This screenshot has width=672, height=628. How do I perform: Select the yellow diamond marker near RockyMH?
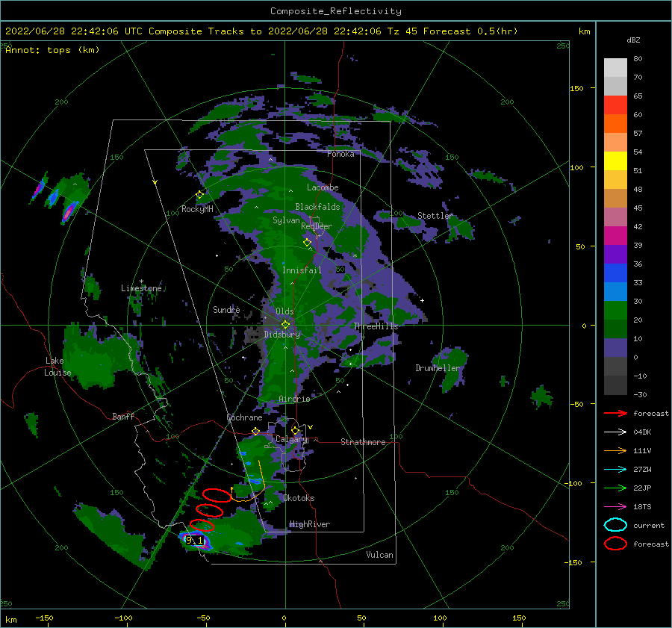click(199, 195)
